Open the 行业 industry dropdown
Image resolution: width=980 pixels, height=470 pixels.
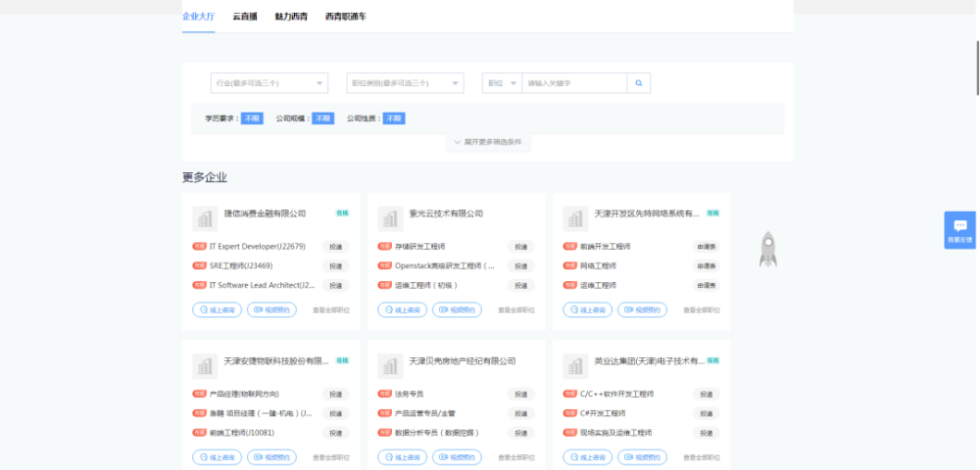(x=269, y=83)
